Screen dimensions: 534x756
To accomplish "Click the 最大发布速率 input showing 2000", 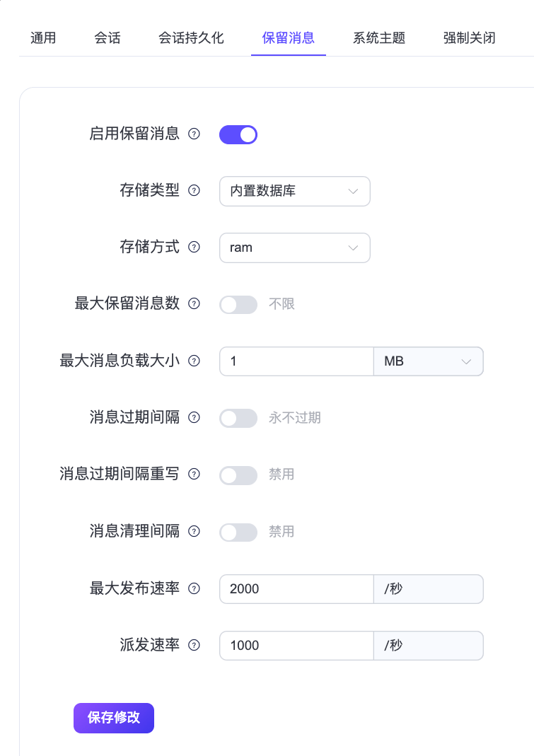I will click(x=296, y=588).
